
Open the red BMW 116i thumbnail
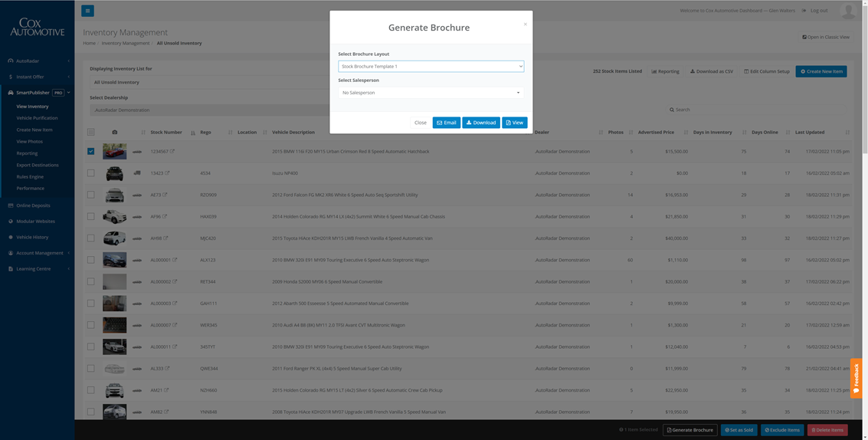(115, 151)
